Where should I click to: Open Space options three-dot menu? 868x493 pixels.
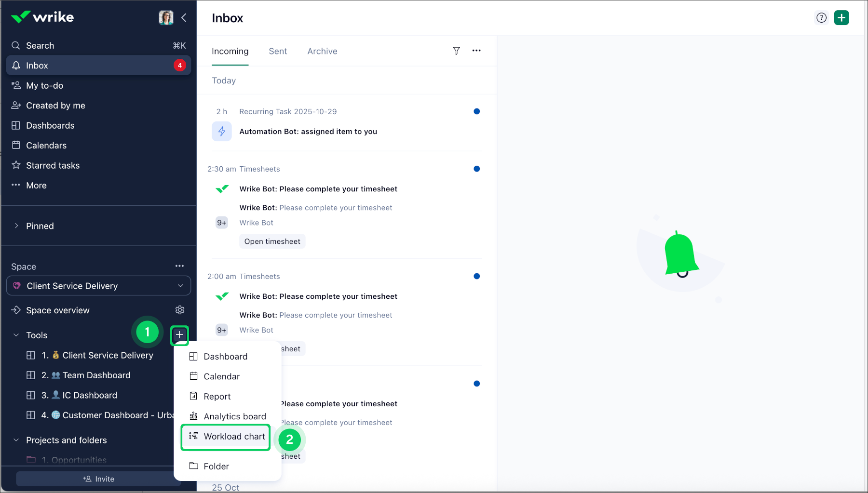(179, 266)
